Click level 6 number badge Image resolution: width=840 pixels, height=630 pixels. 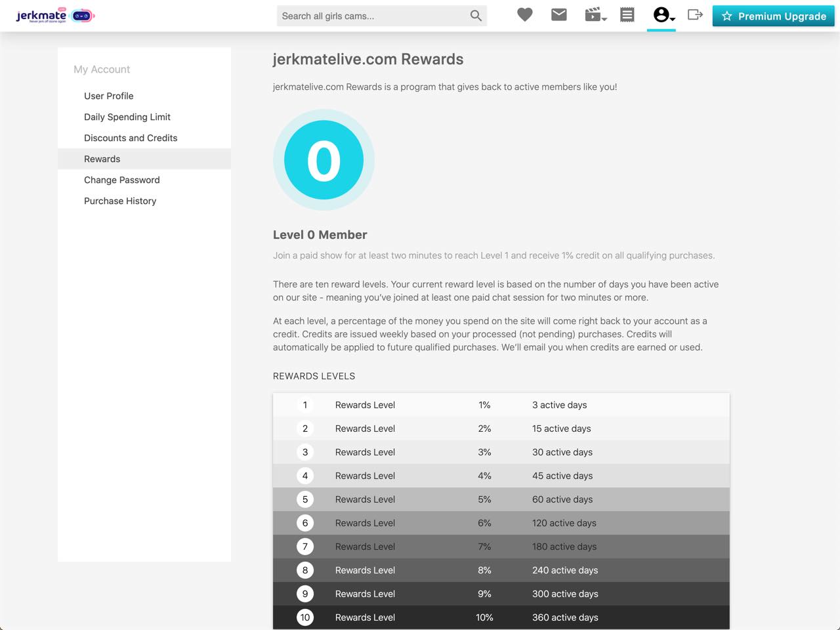[x=305, y=523]
